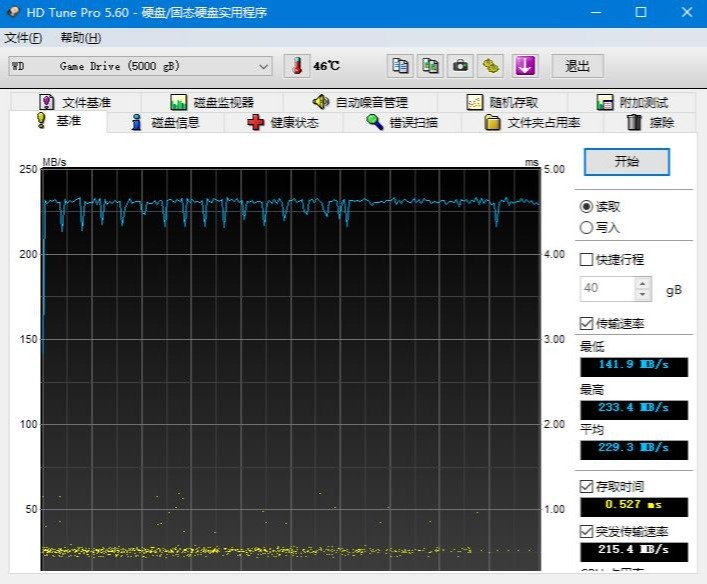Open the 磁盘信息 tab
This screenshot has height=584, width=707.
165,122
